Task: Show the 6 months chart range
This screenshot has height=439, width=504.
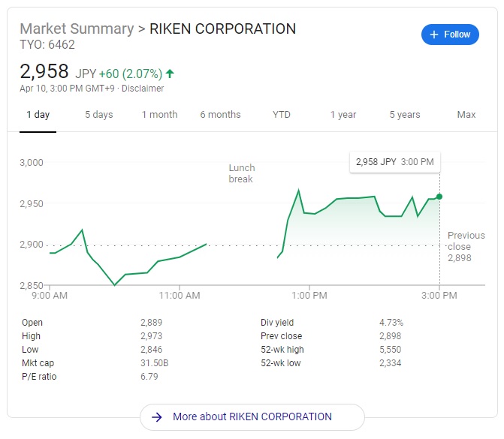Action: (x=220, y=115)
